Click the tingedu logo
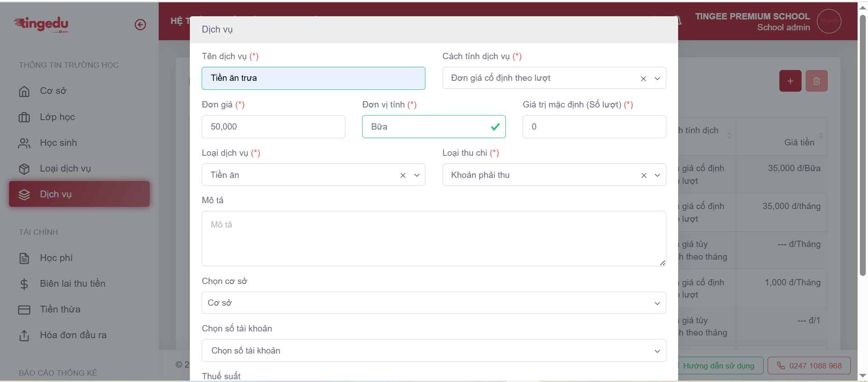868x382 pixels. (41, 23)
